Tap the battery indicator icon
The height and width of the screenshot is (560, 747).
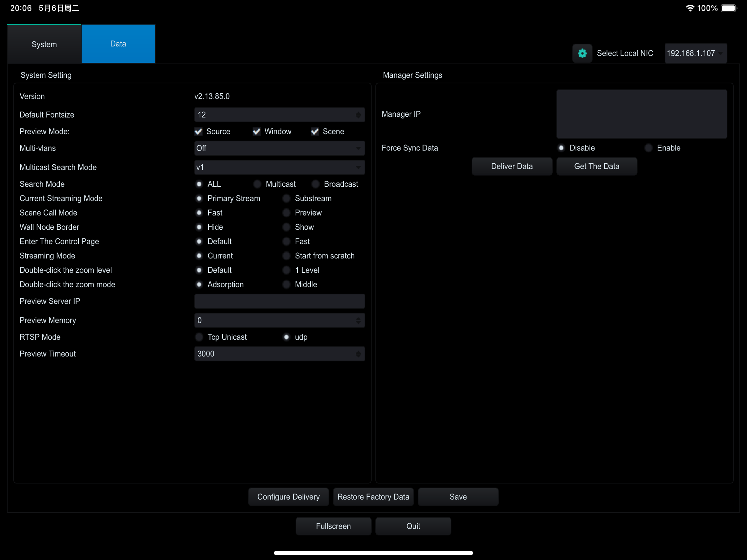coord(729,8)
